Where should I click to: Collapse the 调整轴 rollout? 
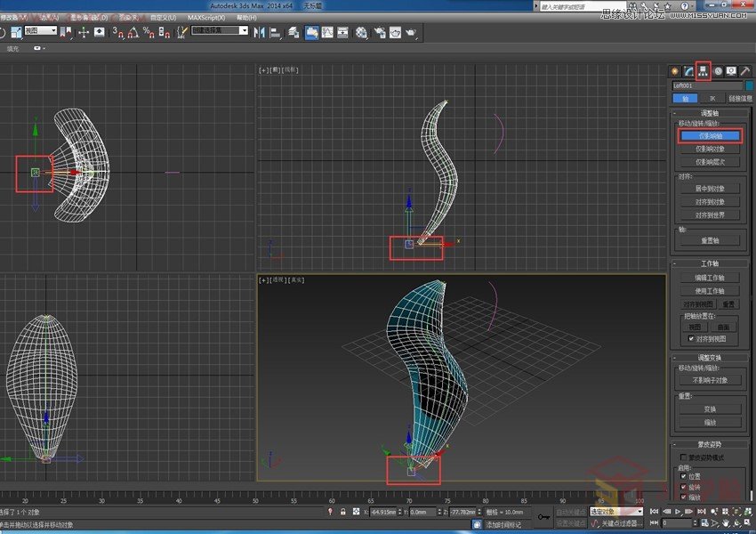tap(710, 113)
